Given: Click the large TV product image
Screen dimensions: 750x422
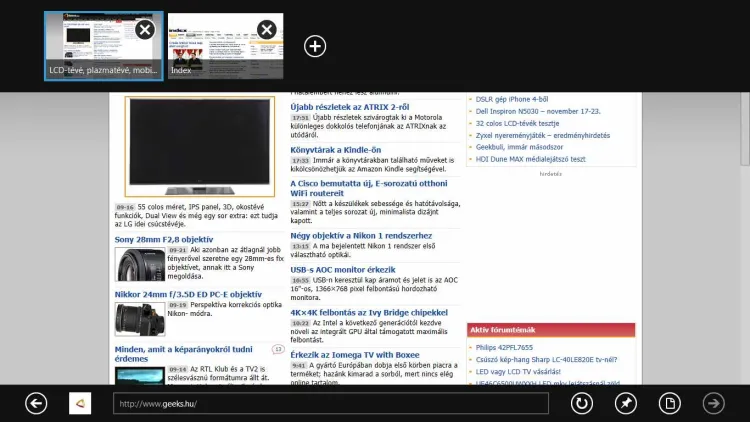Looking at the screenshot, I should pos(199,145).
